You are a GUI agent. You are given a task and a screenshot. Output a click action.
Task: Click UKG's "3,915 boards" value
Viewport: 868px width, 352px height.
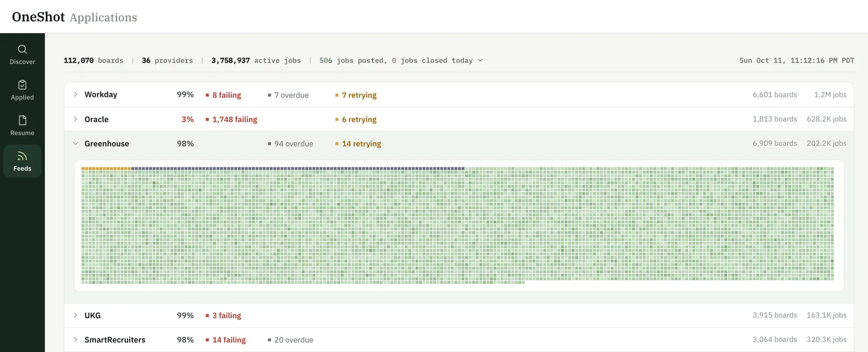click(775, 315)
